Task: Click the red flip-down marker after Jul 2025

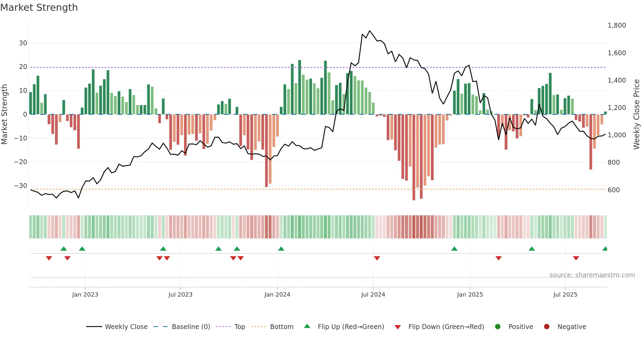Action: pyautogui.click(x=576, y=258)
